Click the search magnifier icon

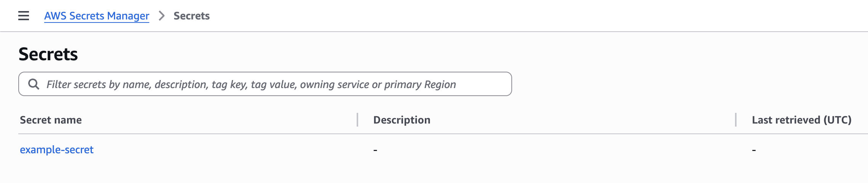tap(34, 84)
